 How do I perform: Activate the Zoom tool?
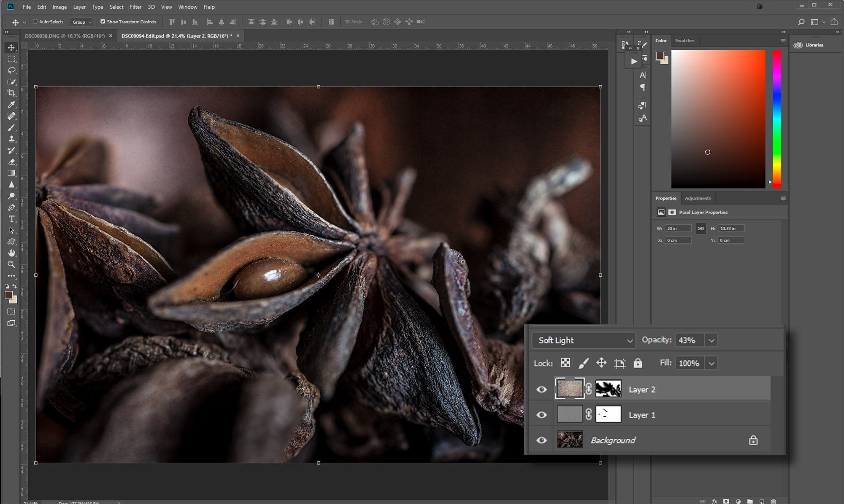[11, 264]
